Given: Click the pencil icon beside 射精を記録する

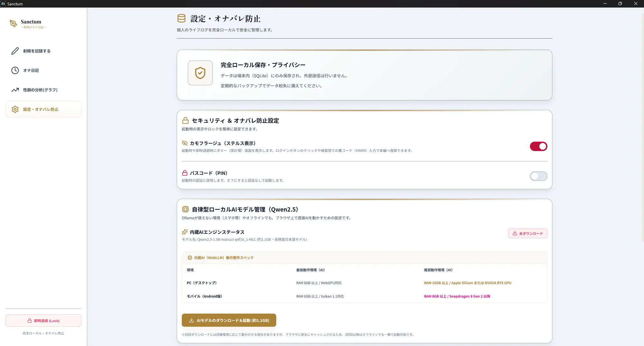Looking at the screenshot, I should coord(15,51).
